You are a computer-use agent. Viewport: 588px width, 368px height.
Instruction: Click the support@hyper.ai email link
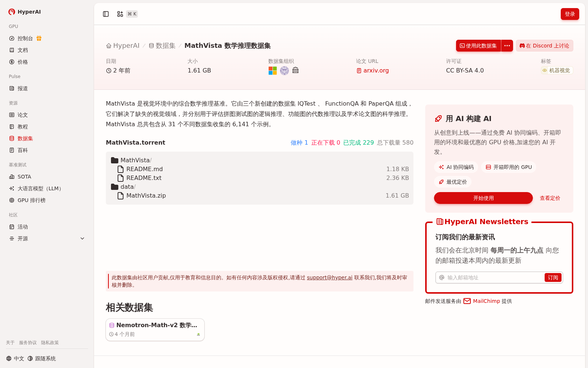coord(330,277)
